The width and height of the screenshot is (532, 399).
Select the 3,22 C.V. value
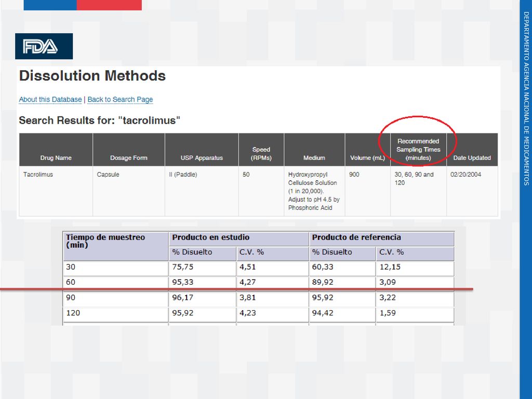click(415, 299)
